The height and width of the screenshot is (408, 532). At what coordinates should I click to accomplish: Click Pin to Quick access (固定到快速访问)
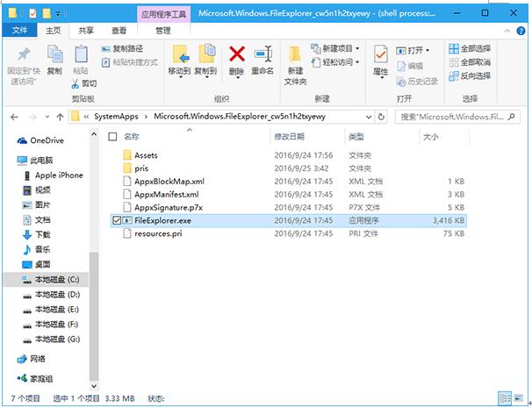[24, 66]
